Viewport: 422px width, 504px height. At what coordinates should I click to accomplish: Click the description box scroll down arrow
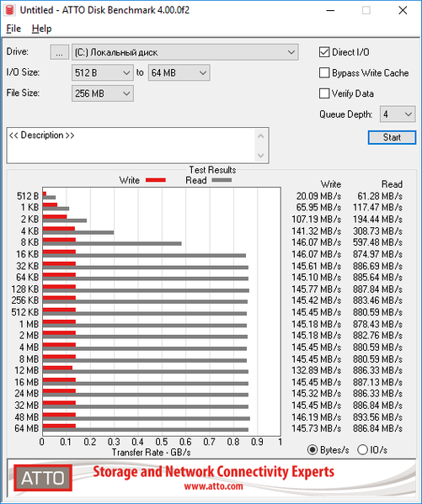(261, 156)
